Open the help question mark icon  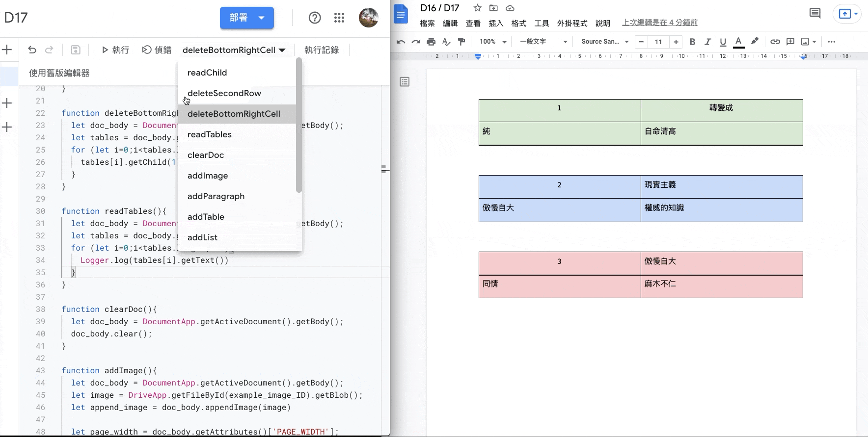(315, 18)
